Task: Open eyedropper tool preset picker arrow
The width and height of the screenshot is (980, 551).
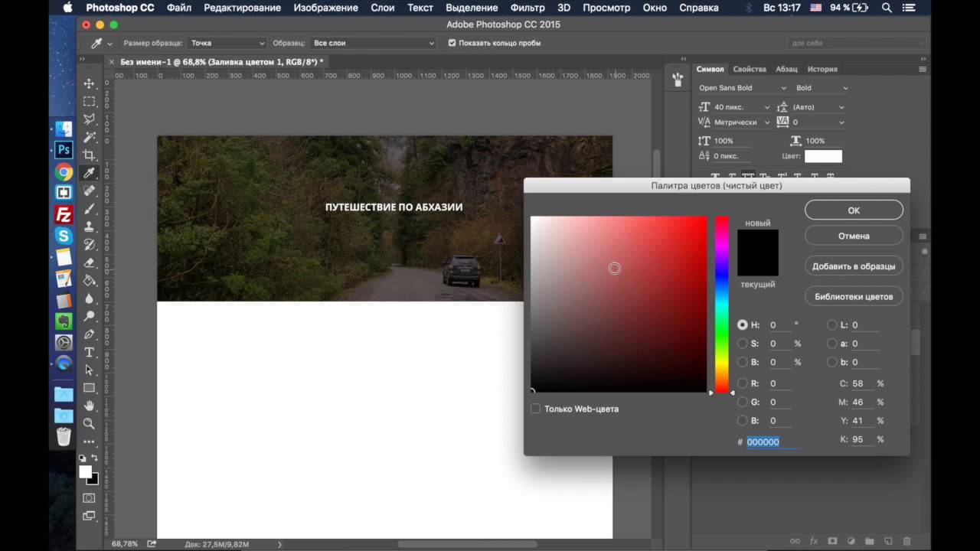Action: [110, 44]
